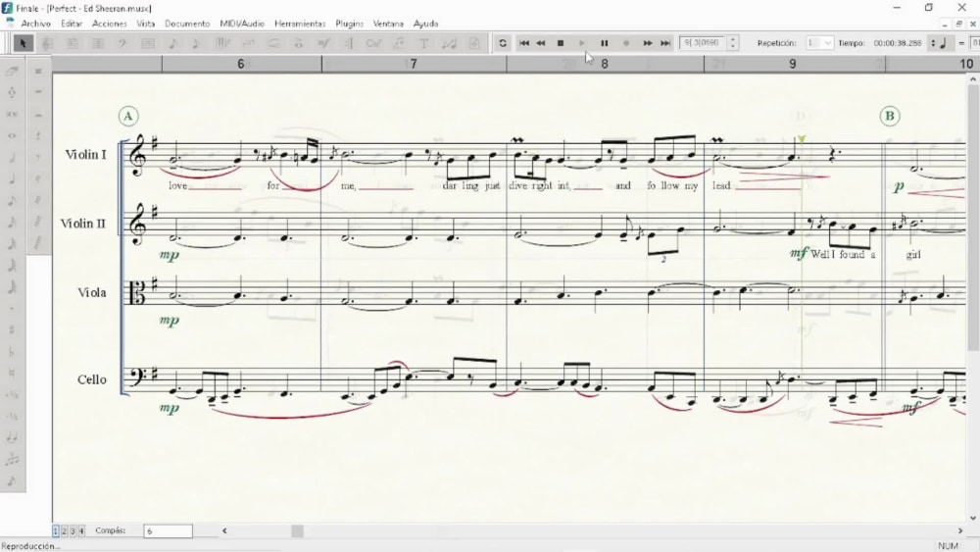The image size is (980, 552).
Task: Select the Articulation tool
Action: point(299,43)
